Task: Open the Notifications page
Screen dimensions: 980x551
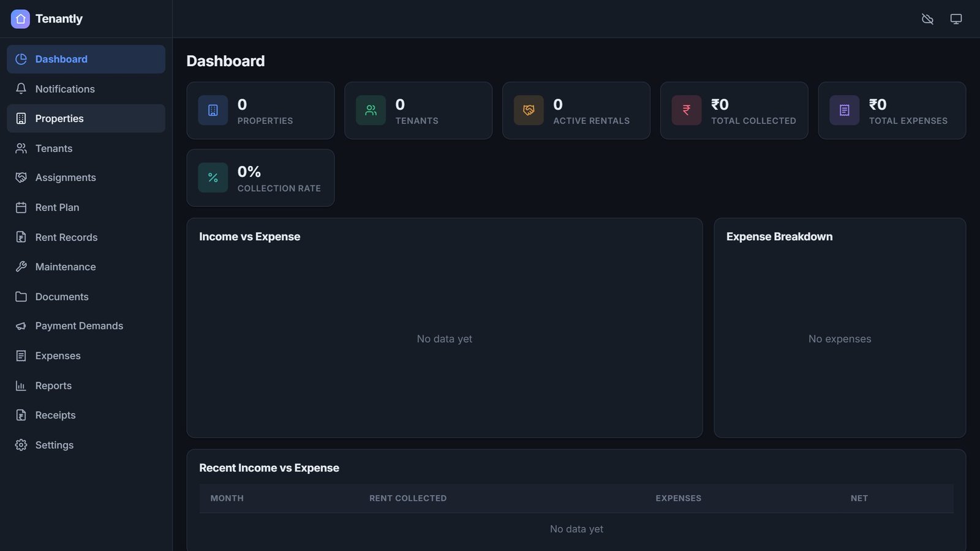Action: pos(86,89)
